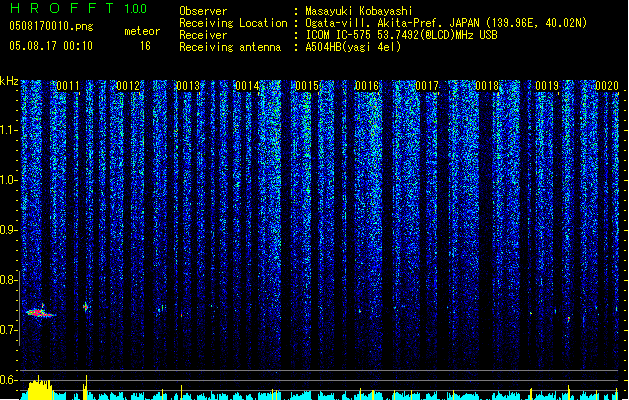Click the HROFFT 1.0.0 title text

pos(78,8)
